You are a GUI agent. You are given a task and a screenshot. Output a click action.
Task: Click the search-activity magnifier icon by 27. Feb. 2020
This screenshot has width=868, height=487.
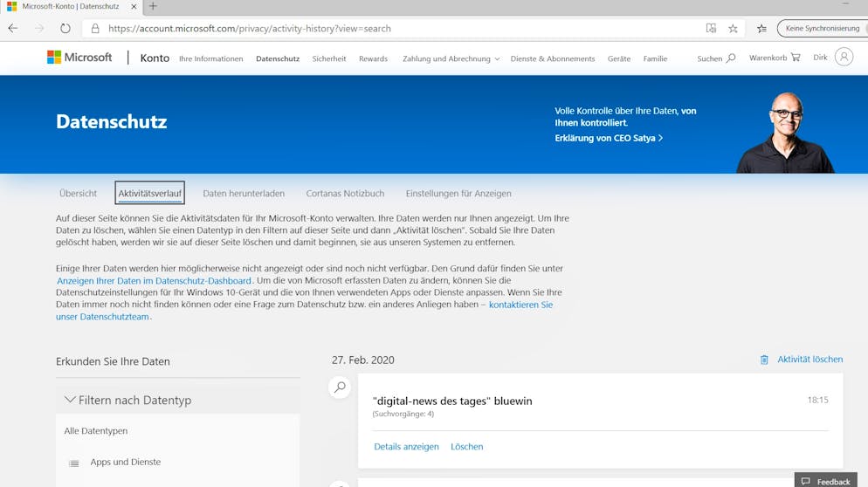pyautogui.click(x=340, y=387)
